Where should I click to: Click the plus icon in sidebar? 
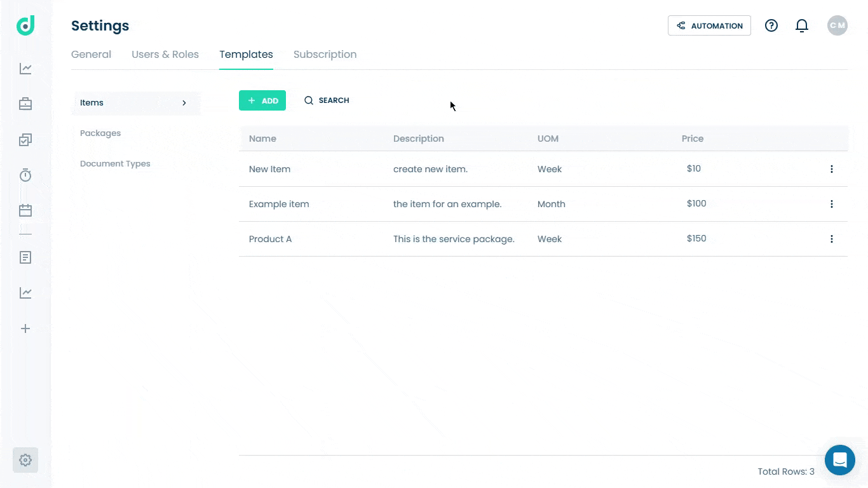[25, 329]
